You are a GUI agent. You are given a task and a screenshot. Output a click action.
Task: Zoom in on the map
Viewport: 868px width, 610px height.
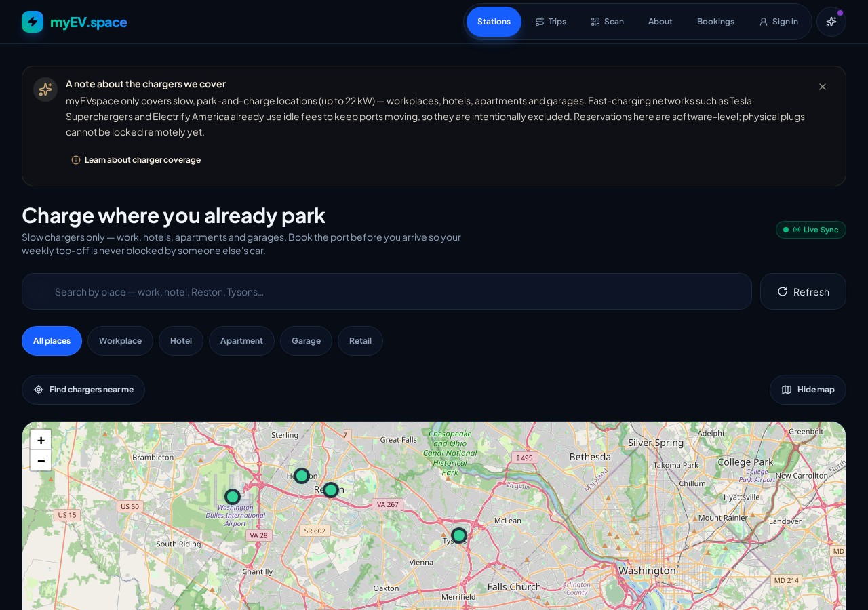[41, 440]
